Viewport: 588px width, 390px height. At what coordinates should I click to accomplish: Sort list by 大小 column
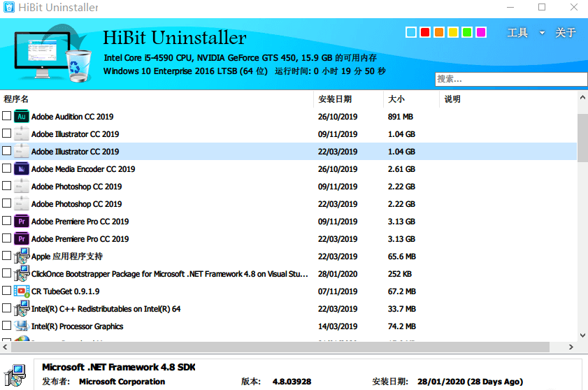coord(396,99)
